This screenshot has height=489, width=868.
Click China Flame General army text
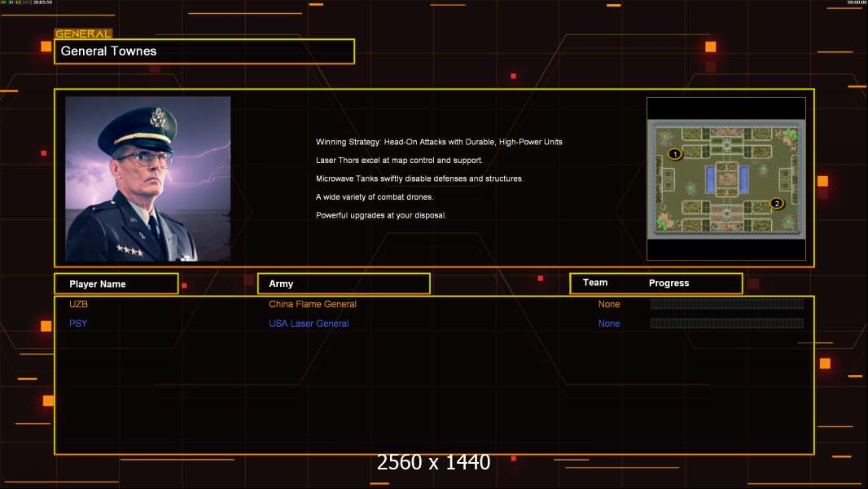313,304
